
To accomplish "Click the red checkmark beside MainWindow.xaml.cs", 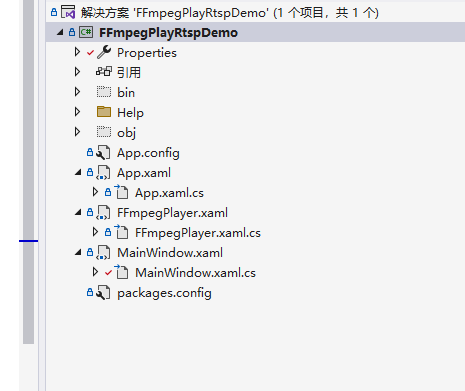I will [108, 273].
